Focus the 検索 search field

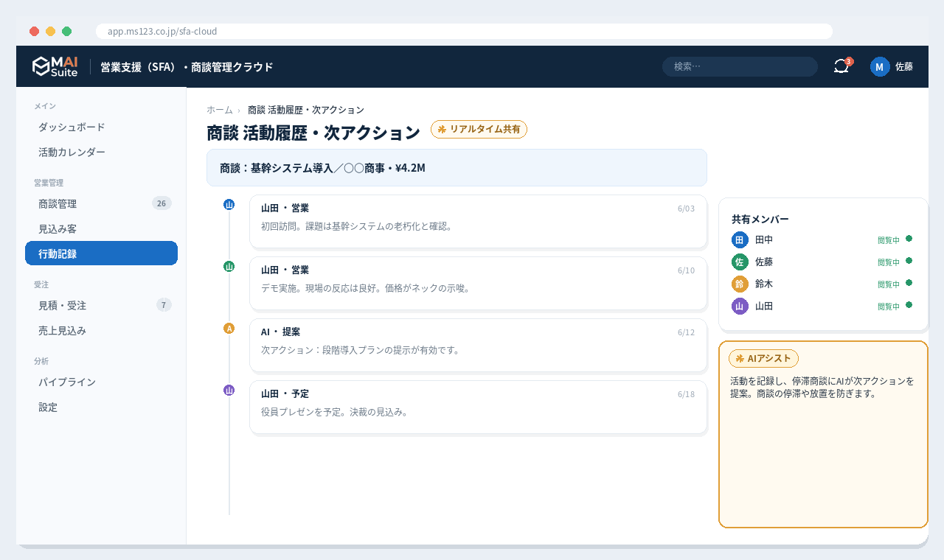pos(740,66)
